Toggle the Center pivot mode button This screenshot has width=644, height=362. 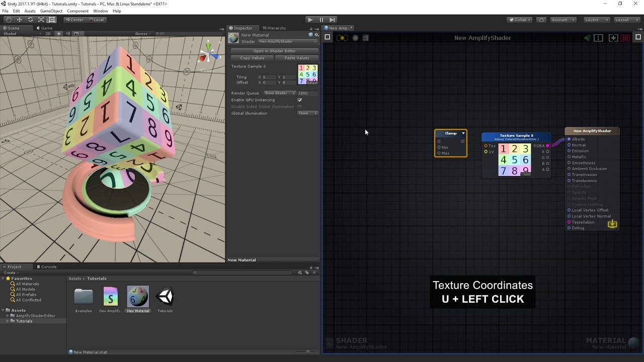tap(74, 20)
